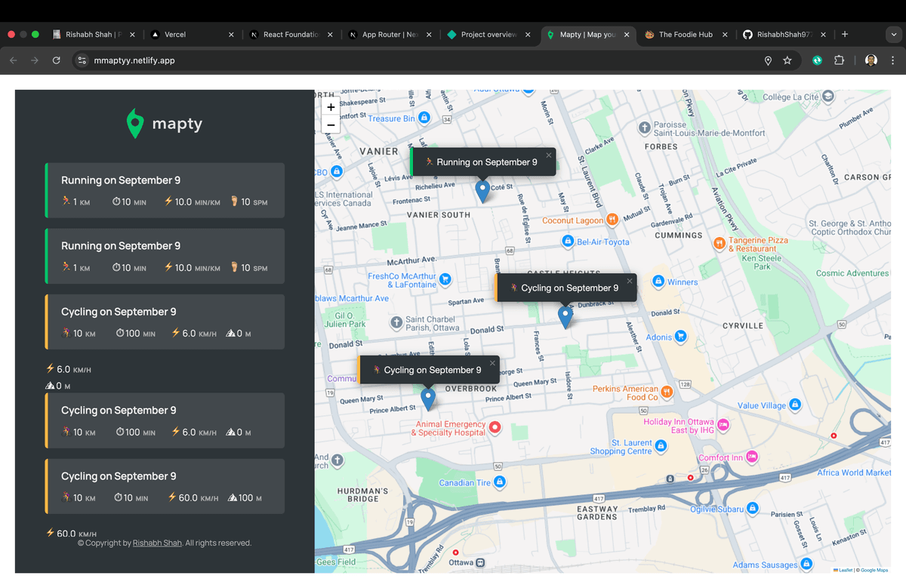This screenshot has width=906, height=588.
Task: Click the map zoom in plus button
Action: pyautogui.click(x=331, y=108)
